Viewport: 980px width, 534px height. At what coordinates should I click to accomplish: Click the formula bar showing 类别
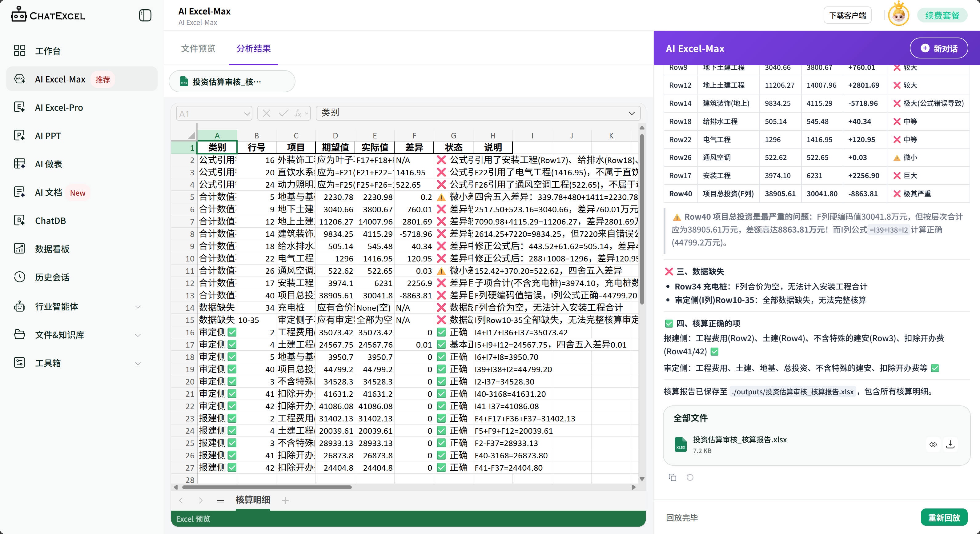coord(478,113)
